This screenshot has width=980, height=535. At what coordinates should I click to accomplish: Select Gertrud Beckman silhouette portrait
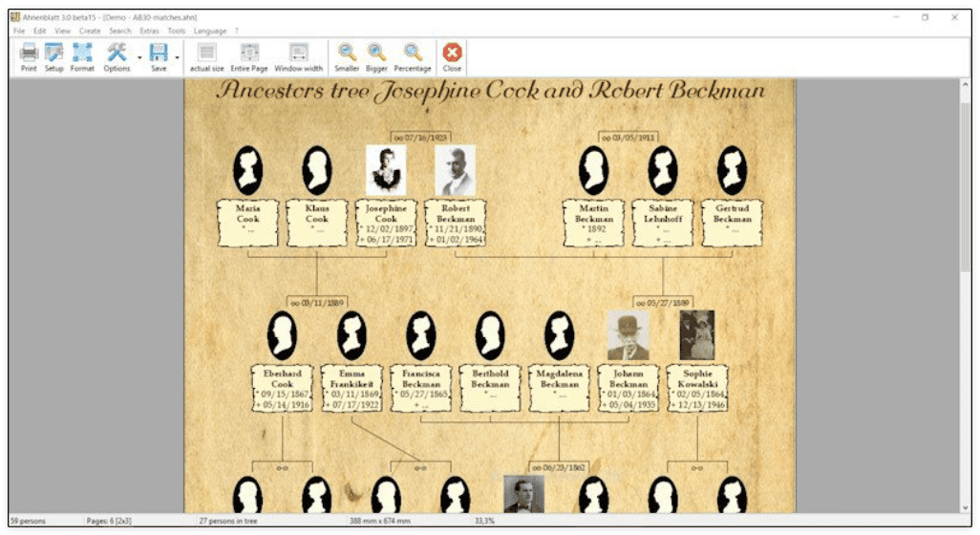[732, 170]
